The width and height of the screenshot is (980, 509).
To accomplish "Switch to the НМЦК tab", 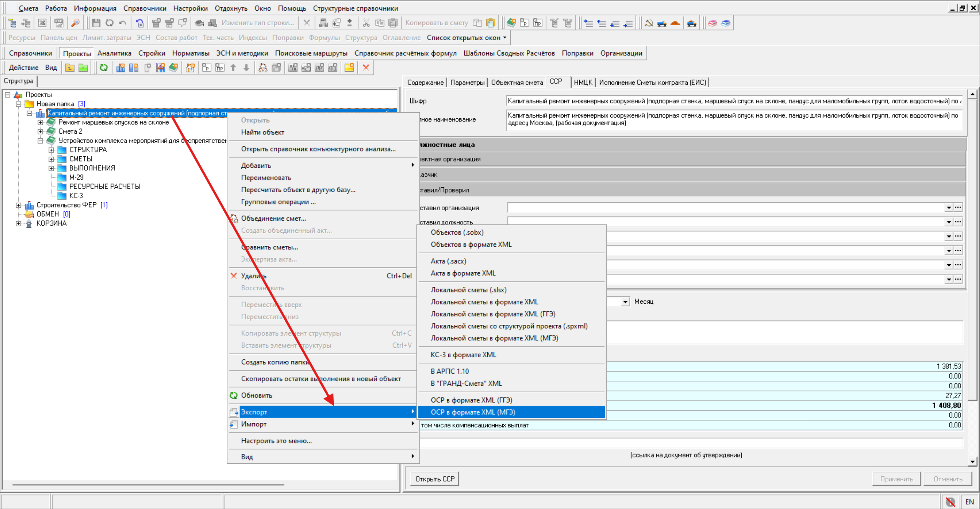I will (x=583, y=82).
